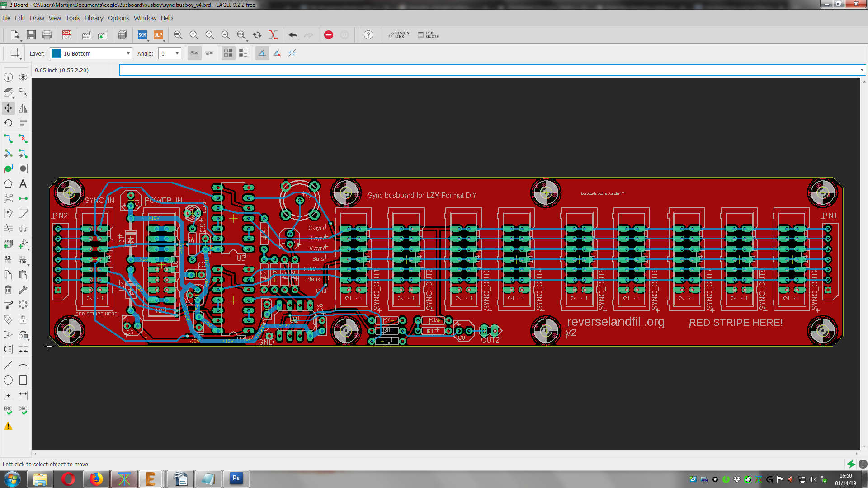This screenshot has height=488, width=868.
Task: Run the ERC check
Action: (8, 410)
